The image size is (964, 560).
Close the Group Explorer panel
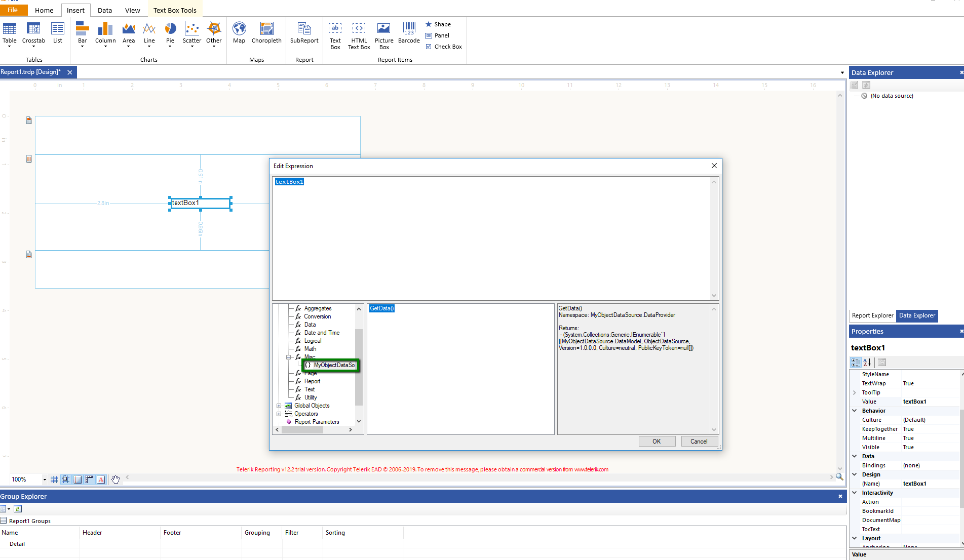tap(840, 496)
